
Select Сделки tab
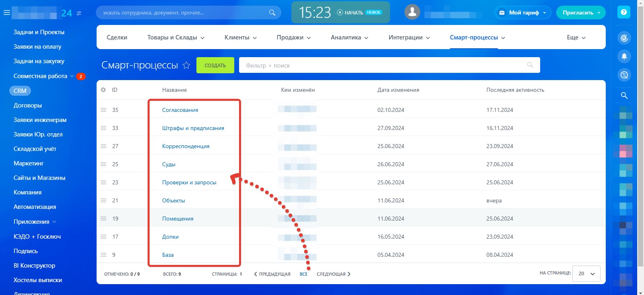coord(117,37)
